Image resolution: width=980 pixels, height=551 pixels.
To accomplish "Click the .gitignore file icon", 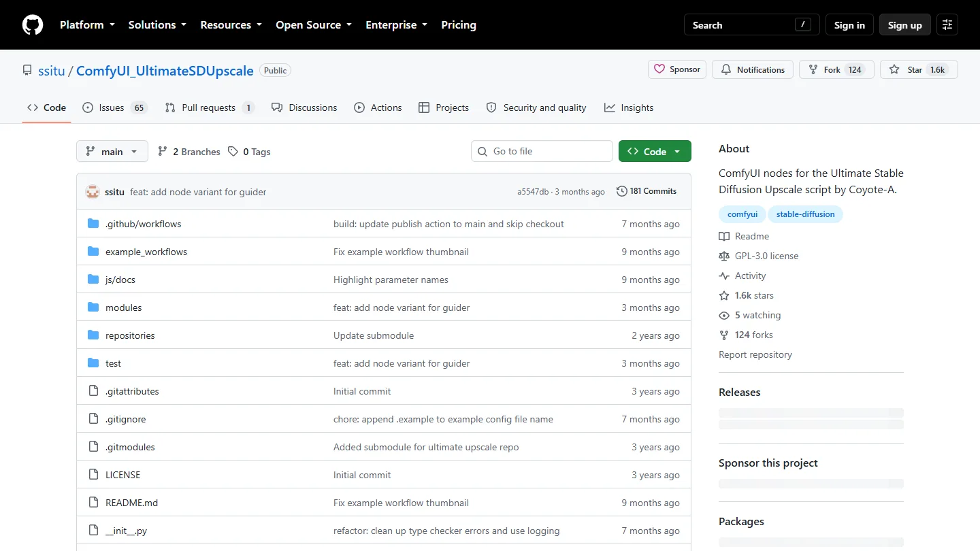I will point(93,419).
